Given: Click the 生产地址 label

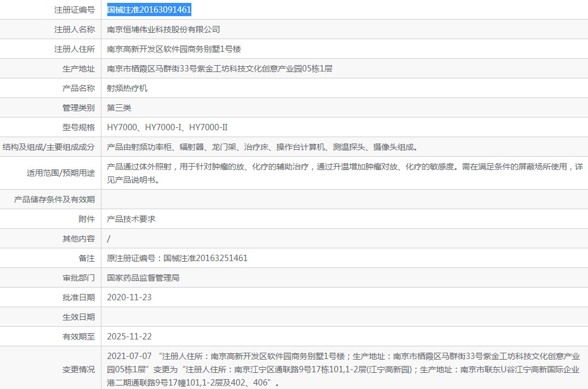Looking at the screenshot, I should click(78, 69).
